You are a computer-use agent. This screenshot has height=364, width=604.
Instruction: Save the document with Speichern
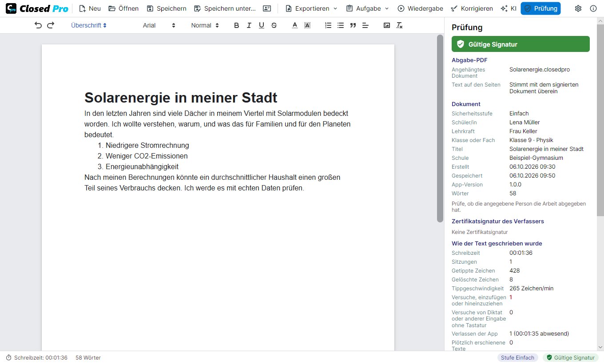pos(167,8)
